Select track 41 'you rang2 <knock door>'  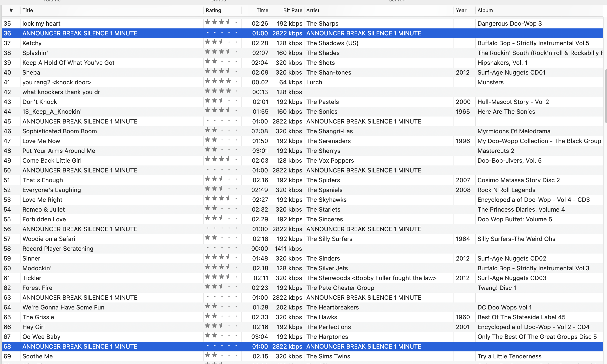pos(57,82)
